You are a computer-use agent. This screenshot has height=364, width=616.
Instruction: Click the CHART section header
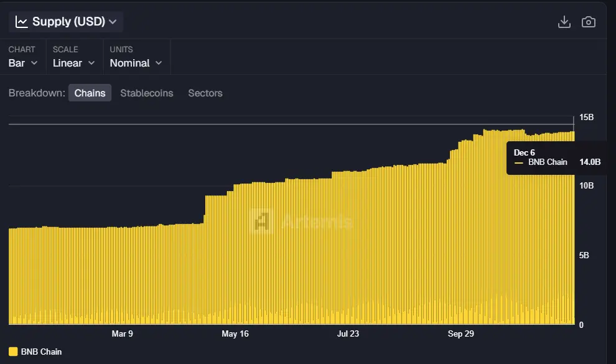[x=22, y=49]
